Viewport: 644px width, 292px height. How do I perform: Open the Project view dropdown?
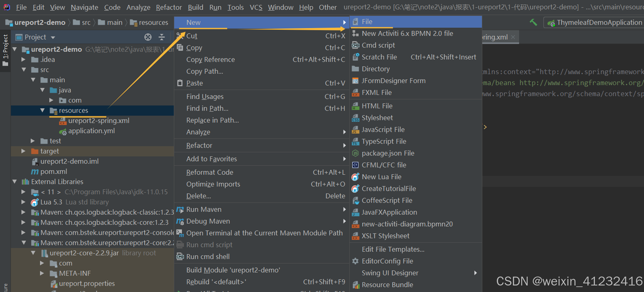[53, 37]
